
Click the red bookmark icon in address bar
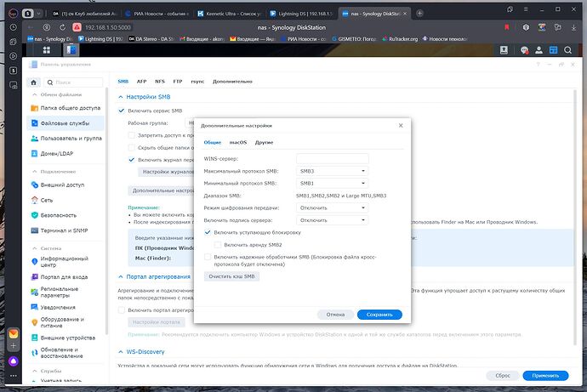[x=507, y=27]
